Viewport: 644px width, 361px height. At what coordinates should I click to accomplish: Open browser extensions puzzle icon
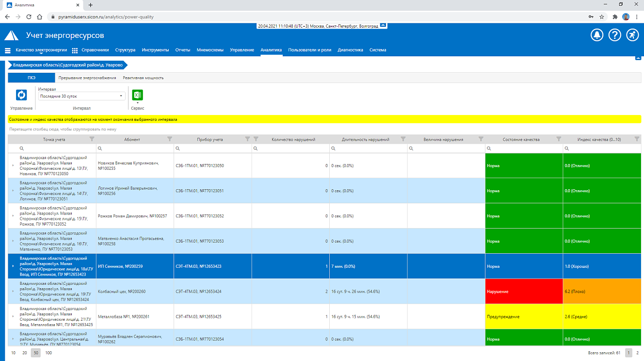(x=615, y=16)
